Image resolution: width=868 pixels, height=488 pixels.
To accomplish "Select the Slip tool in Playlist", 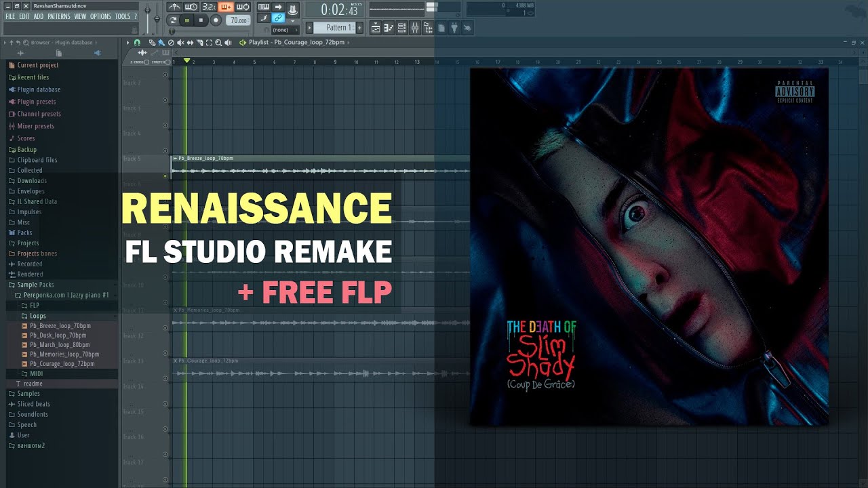I will tap(190, 43).
